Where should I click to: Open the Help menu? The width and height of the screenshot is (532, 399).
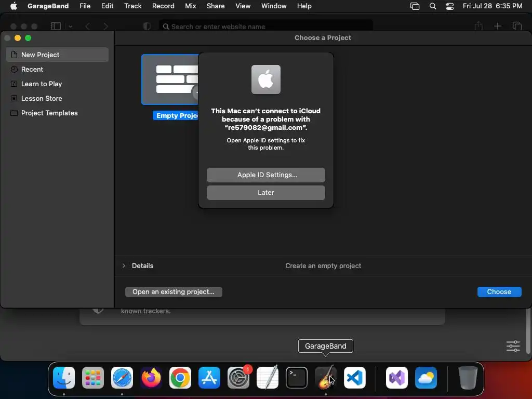[304, 6]
